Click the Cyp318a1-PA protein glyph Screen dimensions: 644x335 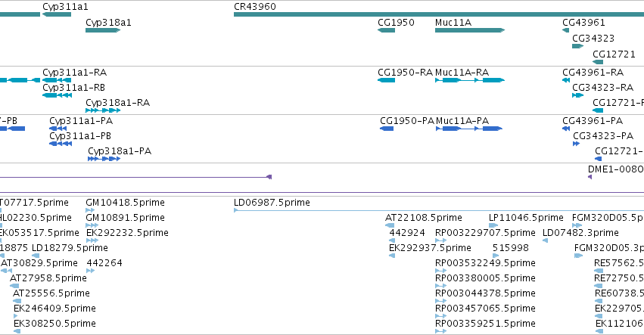[104, 159]
